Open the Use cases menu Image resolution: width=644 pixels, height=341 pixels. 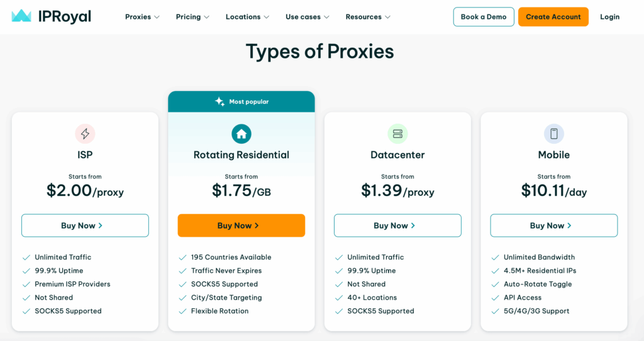coord(307,17)
